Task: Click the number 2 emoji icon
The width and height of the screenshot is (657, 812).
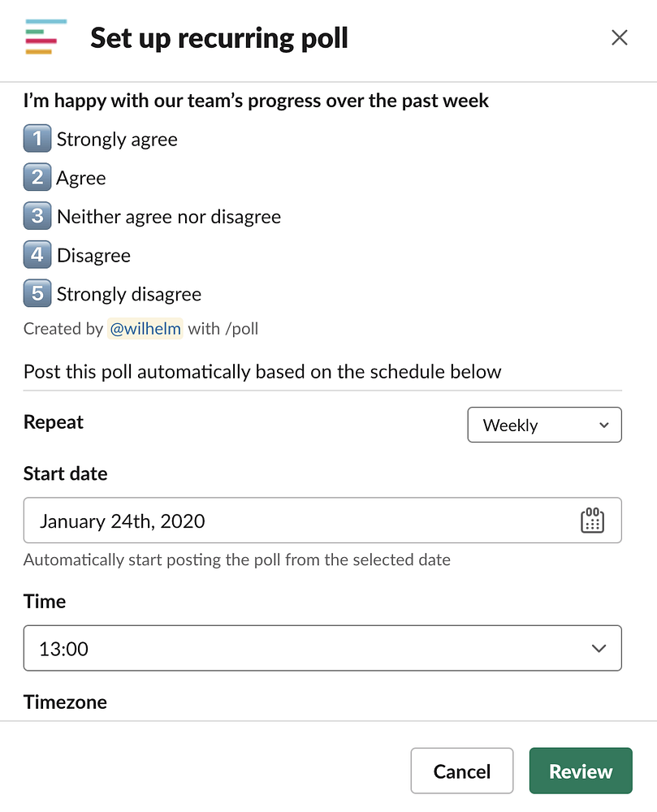Action: [37, 177]
